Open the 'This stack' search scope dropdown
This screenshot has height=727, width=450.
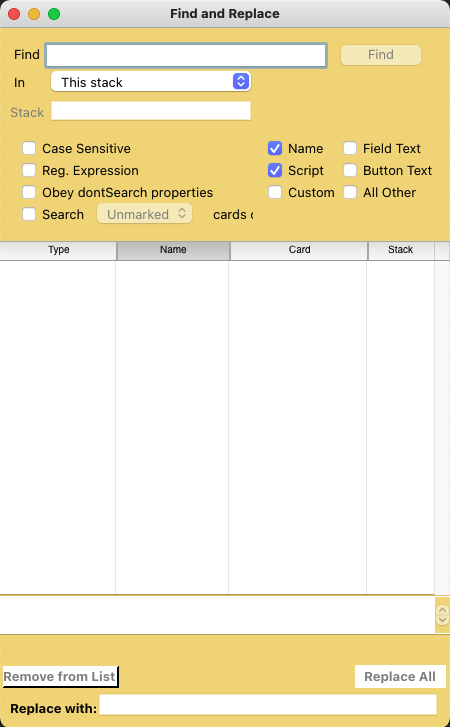click(x=151, y=82)
